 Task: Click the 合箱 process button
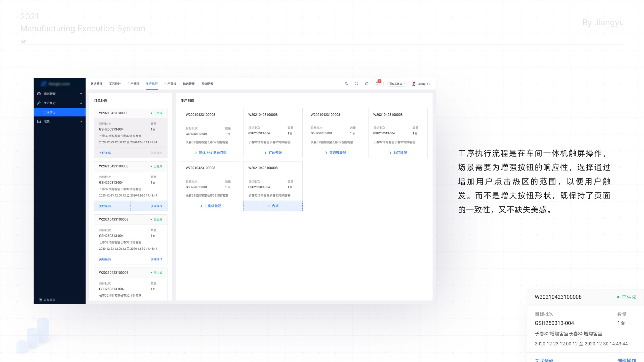coord(273,206)
